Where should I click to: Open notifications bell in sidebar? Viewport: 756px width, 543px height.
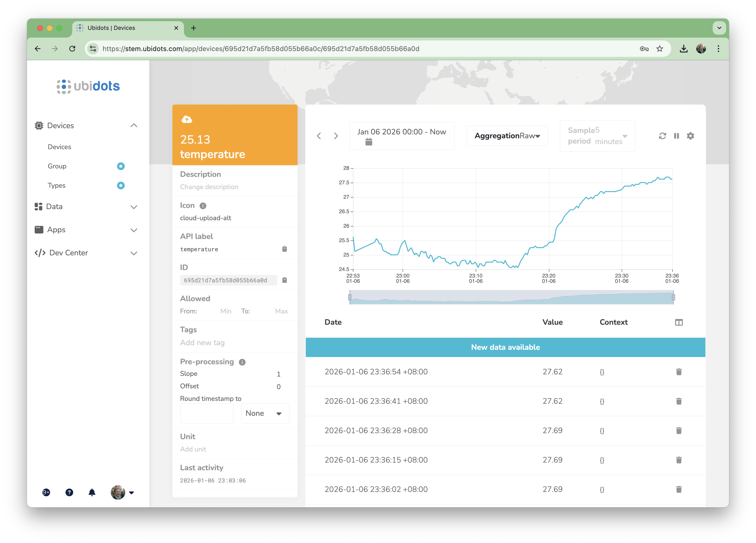[92, 492]
